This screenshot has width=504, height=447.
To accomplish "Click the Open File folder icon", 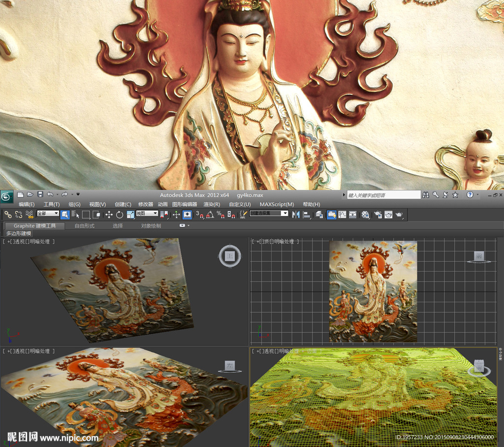I will point(30,194).
